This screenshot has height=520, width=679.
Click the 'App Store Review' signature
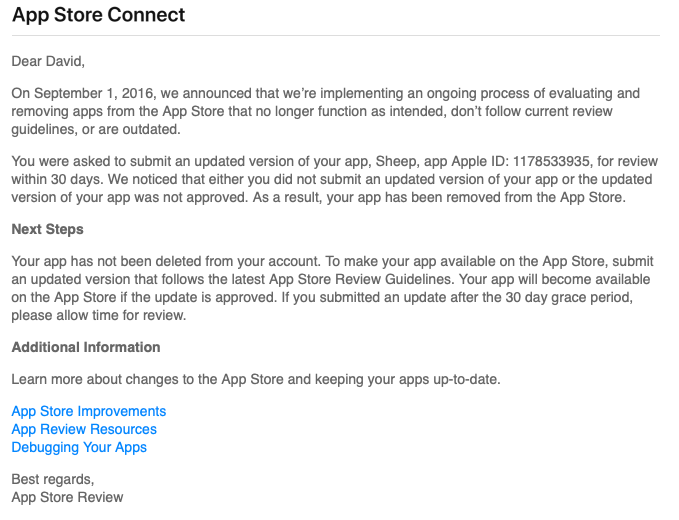(x=68, y=497)
